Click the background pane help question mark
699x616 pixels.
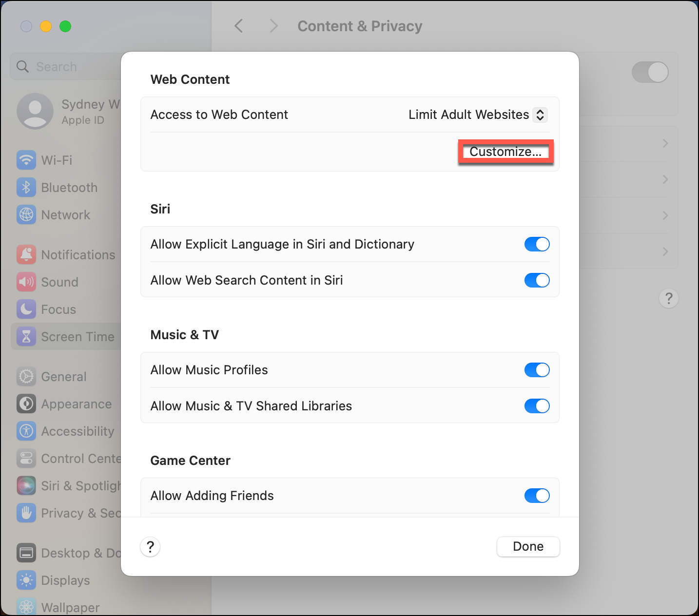point(669,298)
